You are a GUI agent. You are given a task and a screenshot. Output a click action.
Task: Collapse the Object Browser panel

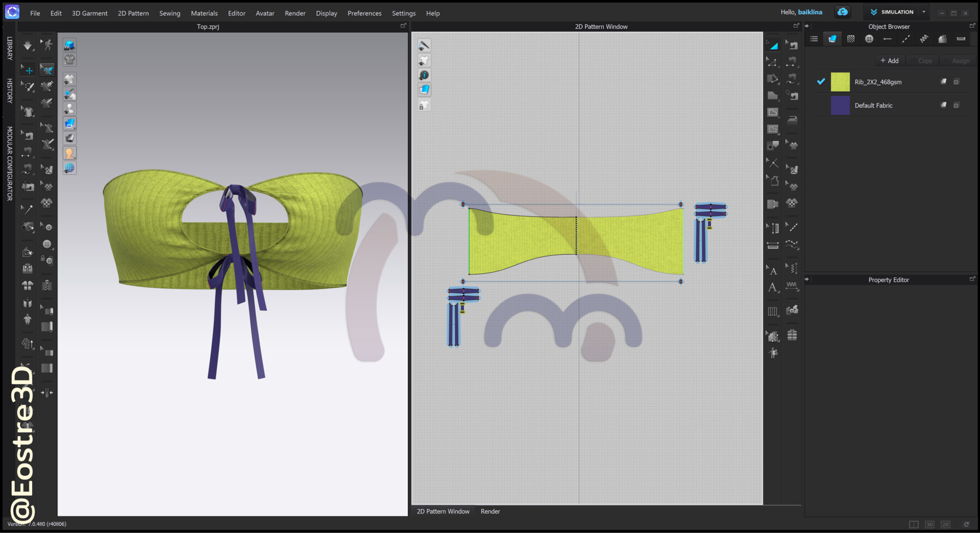coord(807,26)
